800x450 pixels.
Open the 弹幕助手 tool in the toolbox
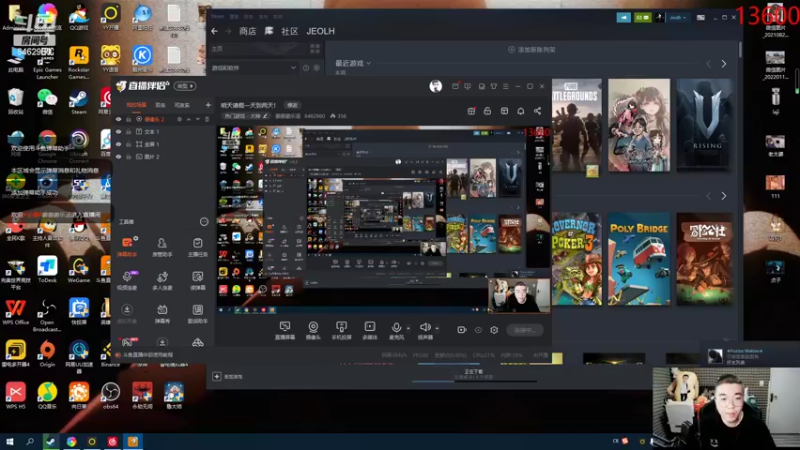(127, 246)
